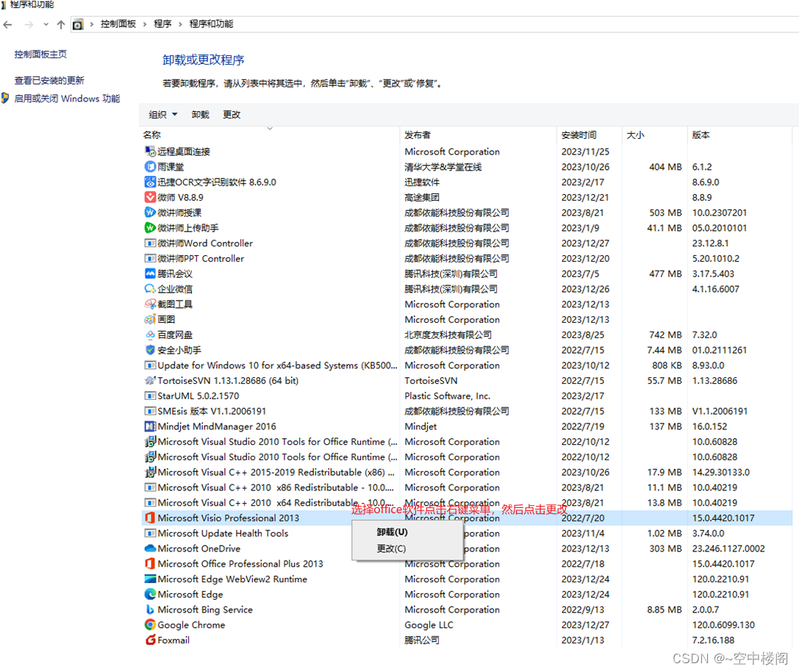The image size is (799, 672).
Task: Click version 120.0.6099.130 cell
Action: tap(723, 625)
